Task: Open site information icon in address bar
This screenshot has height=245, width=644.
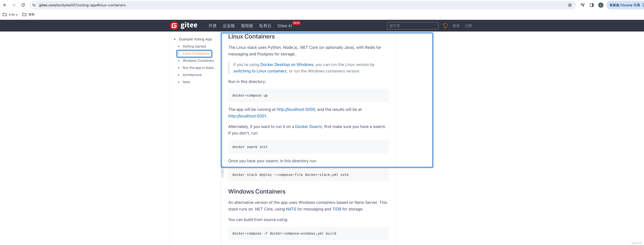Action: tap(34, 5)
